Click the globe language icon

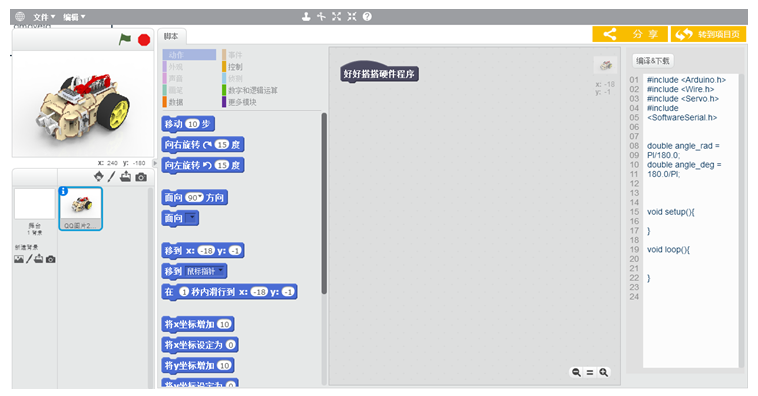coord(20,16)
